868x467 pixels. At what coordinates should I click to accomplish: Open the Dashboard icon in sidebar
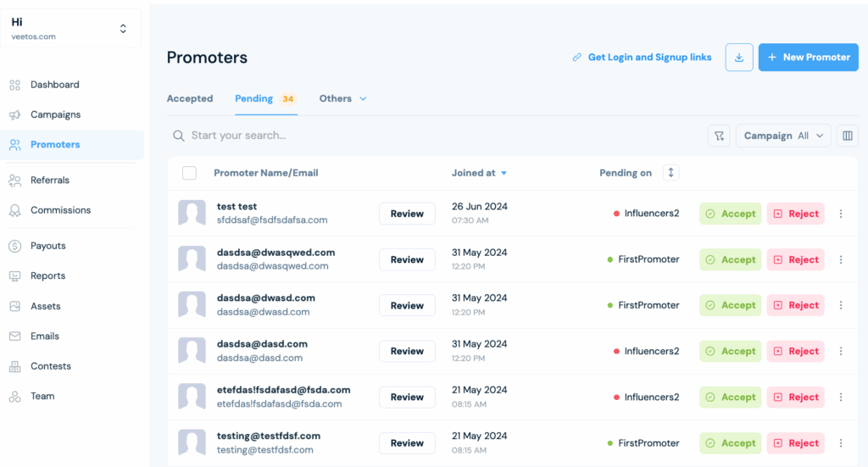[x=15, y=85]
